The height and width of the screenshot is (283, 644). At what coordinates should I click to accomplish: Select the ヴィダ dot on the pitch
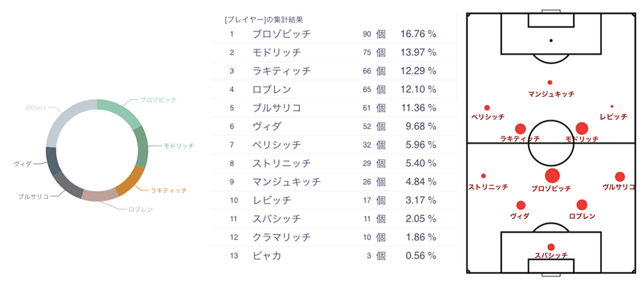[x=521, y=205]
